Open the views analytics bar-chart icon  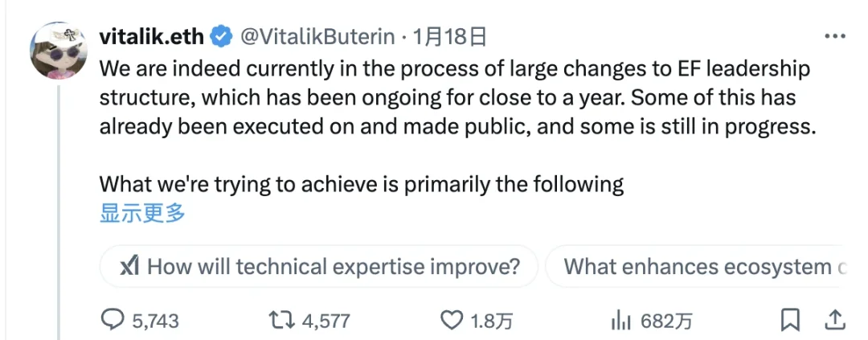pos(620,321)
